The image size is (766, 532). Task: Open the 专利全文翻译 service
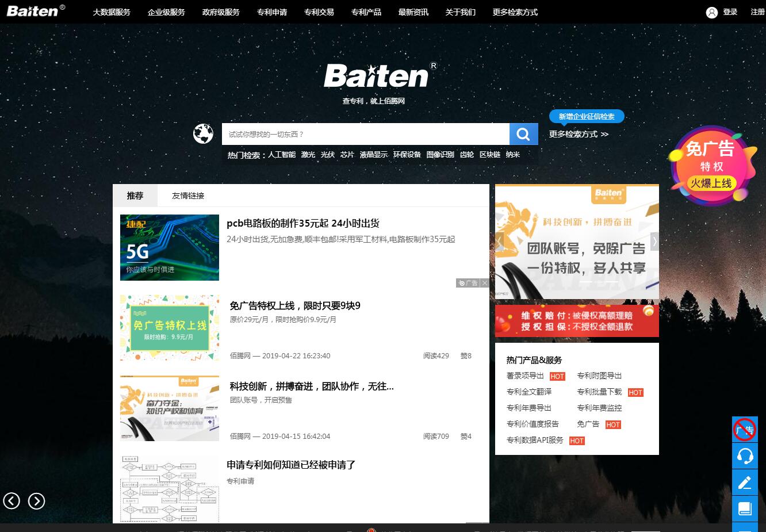coord(529,392)
